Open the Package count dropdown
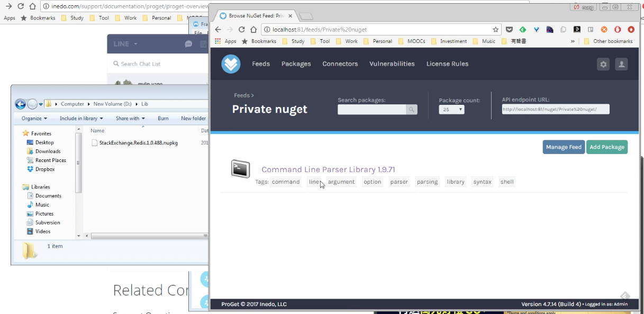Viewport: 644px width, 314px height. (x=451, y=110)
